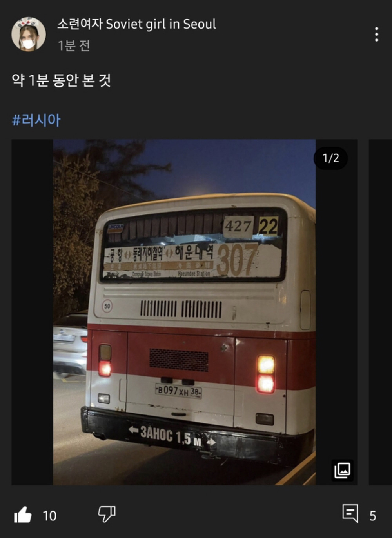The width and height of the screenshot is (392, 538).
Task: Open the channel's profile avatar
Action: (28, 34)
